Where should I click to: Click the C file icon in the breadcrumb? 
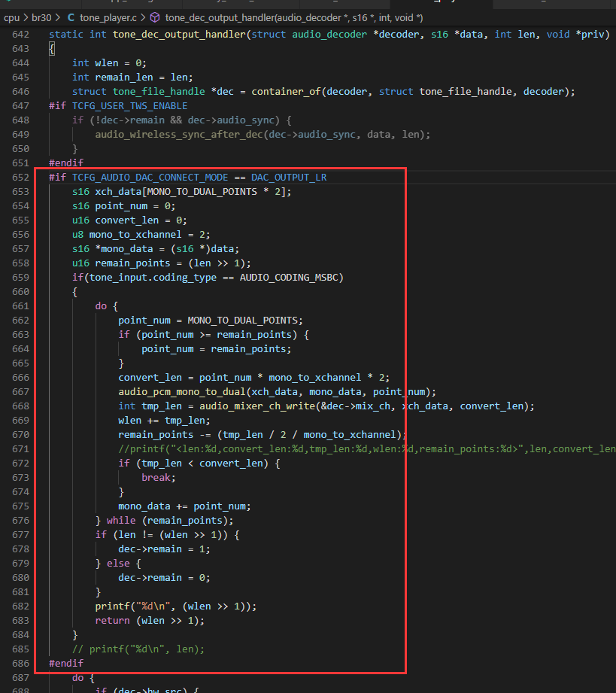(x=71, y=17)
